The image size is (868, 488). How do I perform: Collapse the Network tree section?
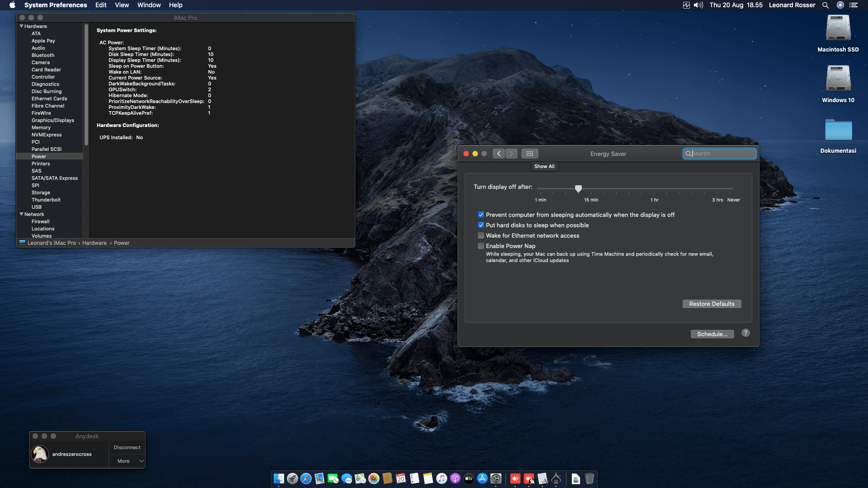pyautogui.click(x=21, y=214)
